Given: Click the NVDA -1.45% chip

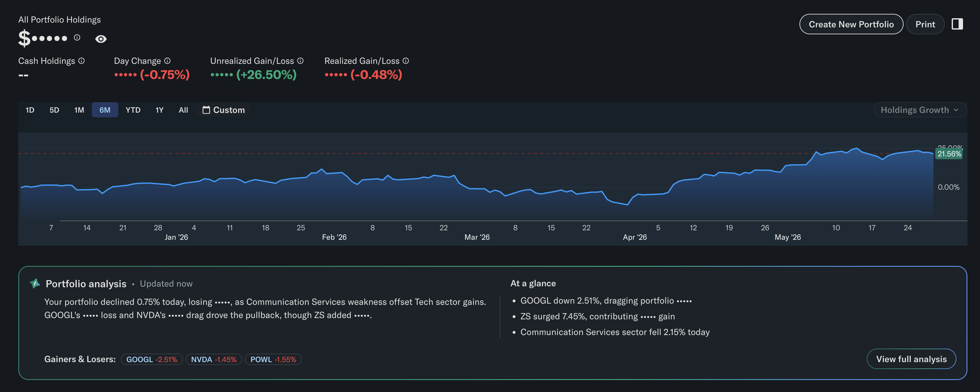Looking at the screenshot, I should click(214, 359).
